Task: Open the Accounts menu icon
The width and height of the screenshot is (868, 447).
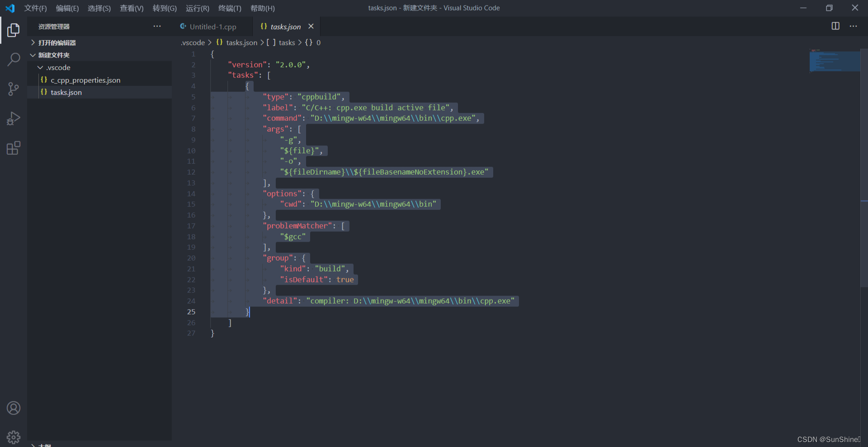Action: tap(14, 408)
